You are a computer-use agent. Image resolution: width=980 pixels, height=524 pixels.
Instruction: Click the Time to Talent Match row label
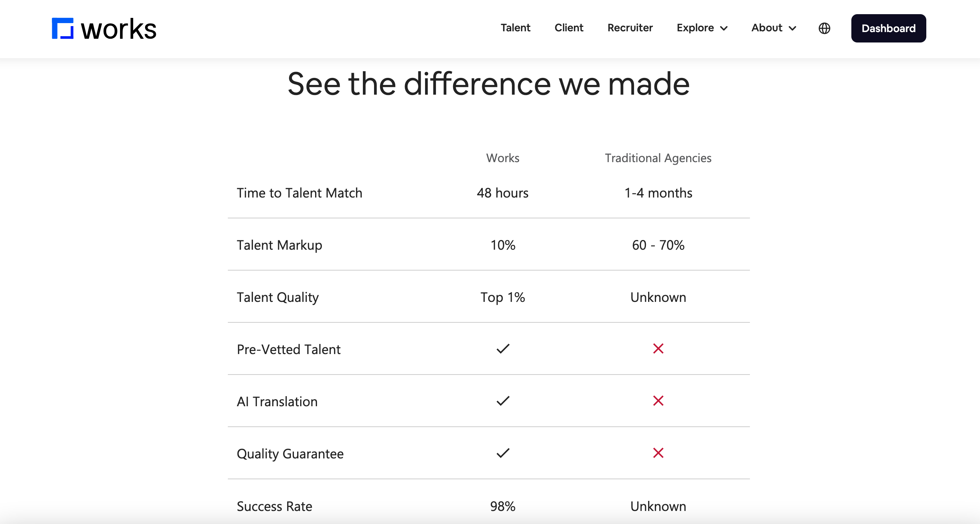[299, 193]
